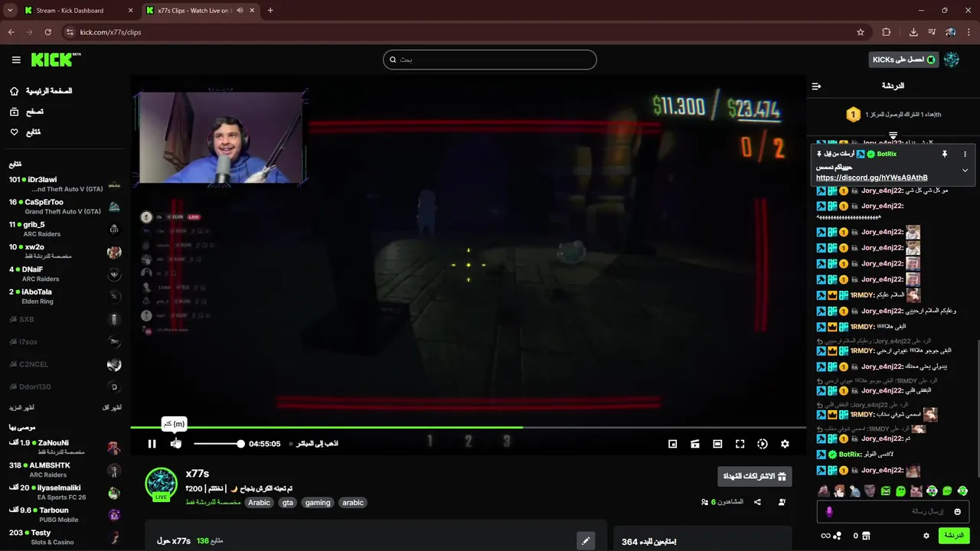Expand أظهر المزيد show more

coord(21,408)
